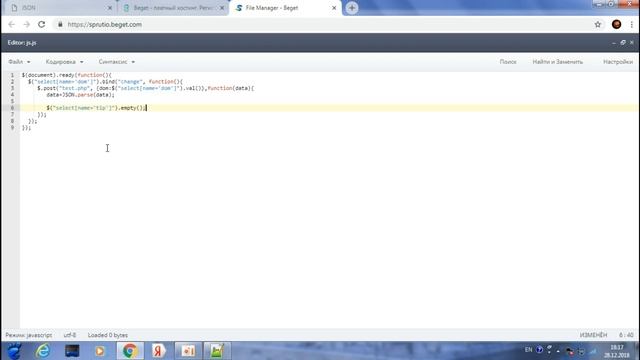Click the utf-8 status indicator

(x=70, y=335)
